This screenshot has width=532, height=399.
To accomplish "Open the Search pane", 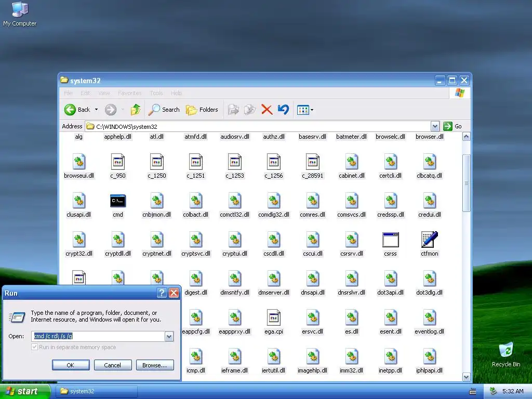I will (x=164, y=110).
